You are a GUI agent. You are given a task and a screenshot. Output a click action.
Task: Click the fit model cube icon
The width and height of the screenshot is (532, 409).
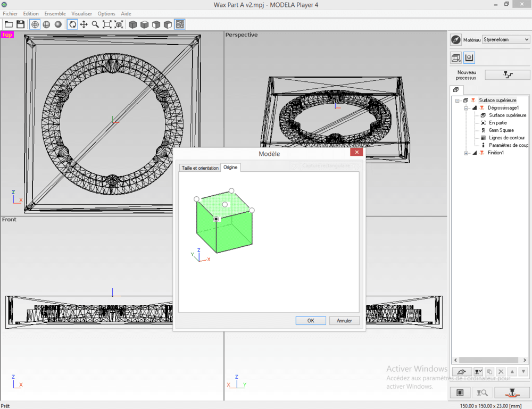119,24
